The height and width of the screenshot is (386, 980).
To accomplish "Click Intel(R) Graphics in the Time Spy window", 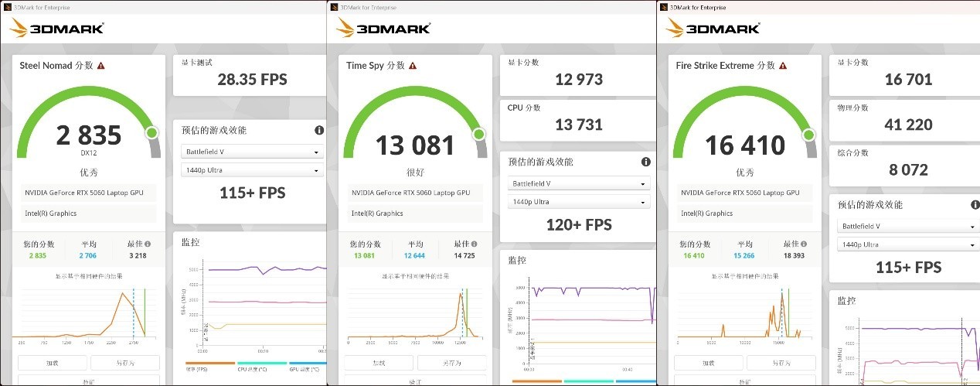I will (377, 213).
